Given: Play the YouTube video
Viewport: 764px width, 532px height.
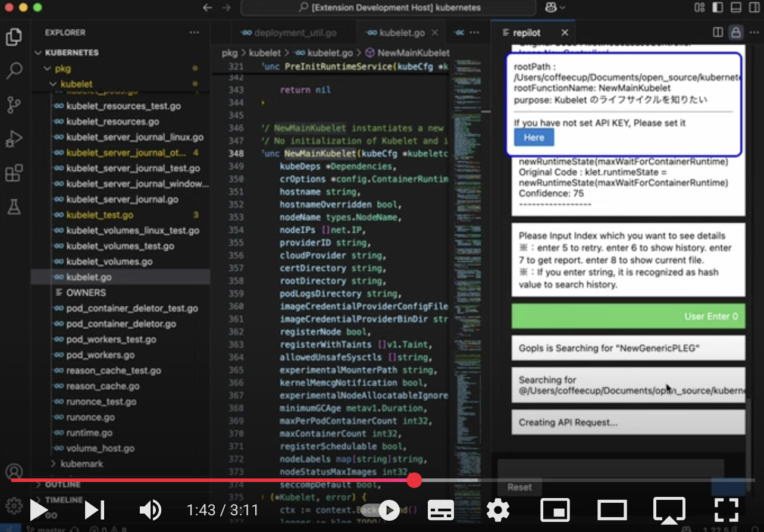Looking at the screenshot, I should [x=38, y=510].
